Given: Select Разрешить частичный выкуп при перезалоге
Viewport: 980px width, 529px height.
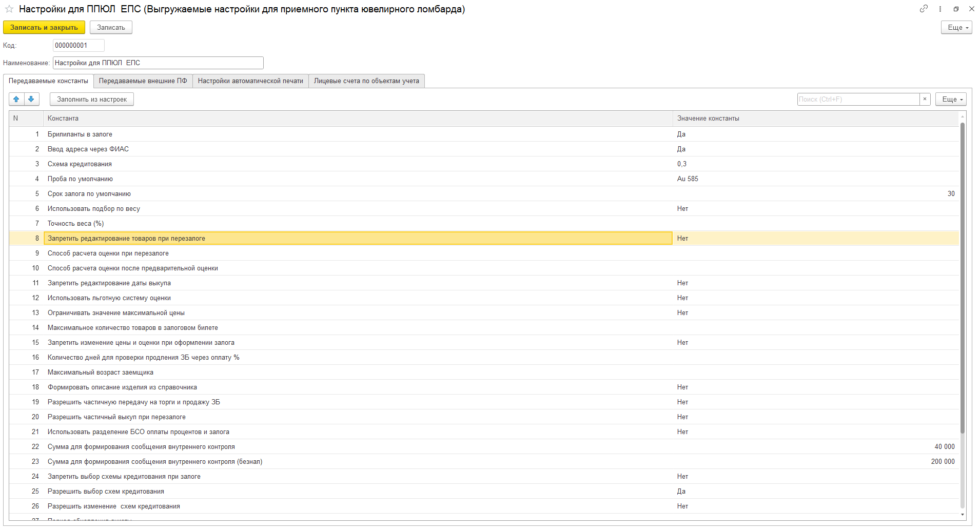Looking at the screenshot, I should (x=484, y=417).
